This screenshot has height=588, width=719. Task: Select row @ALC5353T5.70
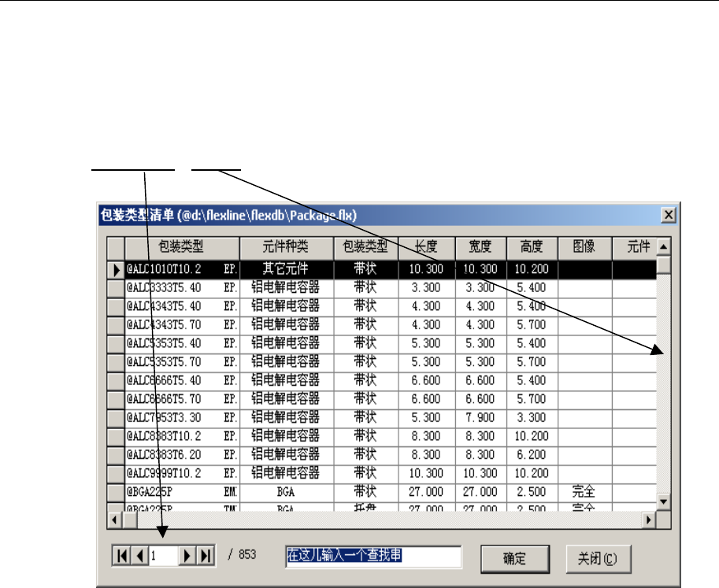click(x=381, y=363)
